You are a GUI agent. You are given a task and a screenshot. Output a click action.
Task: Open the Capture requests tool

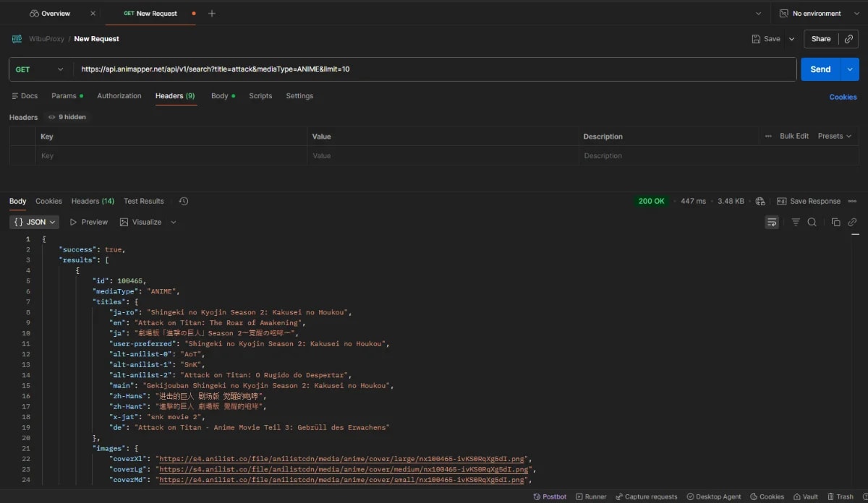tap(647, 496)
